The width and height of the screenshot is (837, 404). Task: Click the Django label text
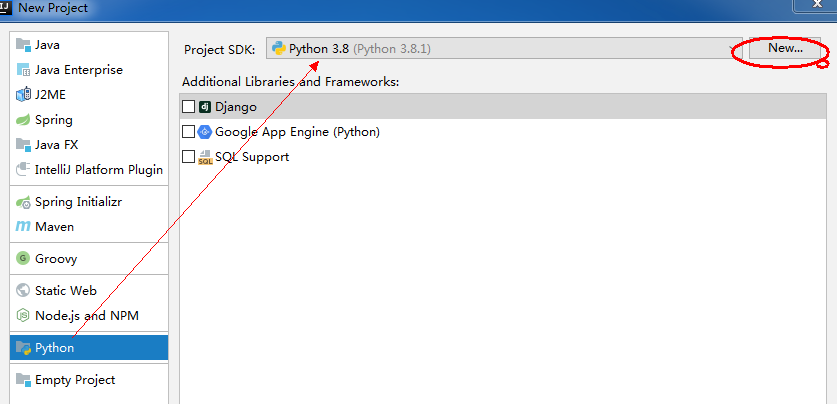[236, 107]
